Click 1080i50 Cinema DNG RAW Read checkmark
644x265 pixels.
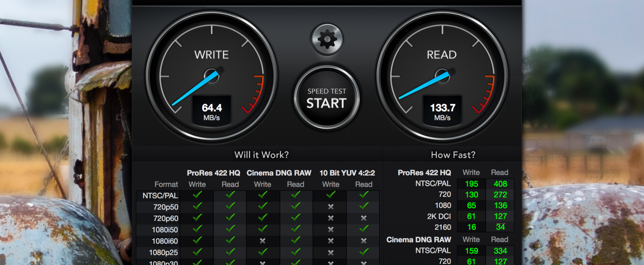tap(296, 229)
